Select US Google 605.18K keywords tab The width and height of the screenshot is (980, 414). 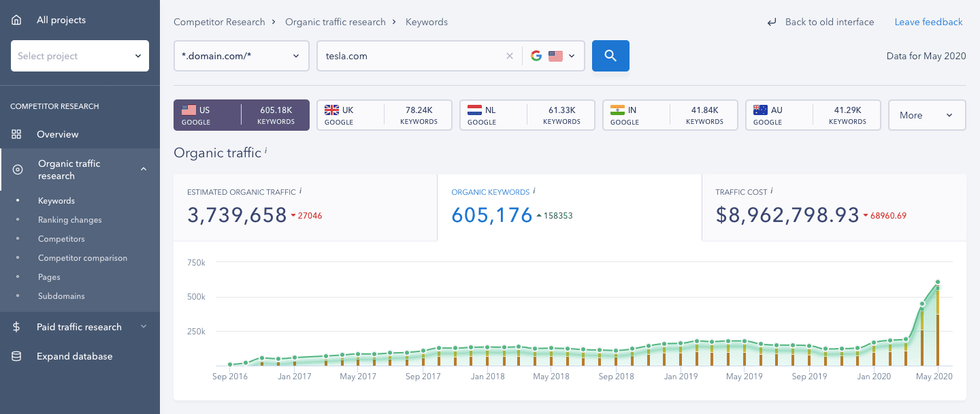coord(242,115)
